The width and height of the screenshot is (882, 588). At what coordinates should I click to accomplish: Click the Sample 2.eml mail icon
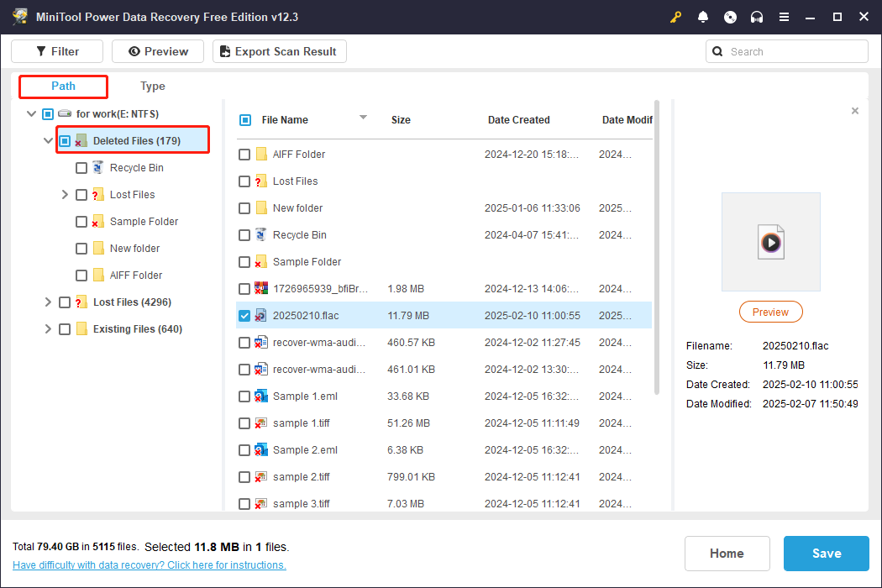pos(260,450)
